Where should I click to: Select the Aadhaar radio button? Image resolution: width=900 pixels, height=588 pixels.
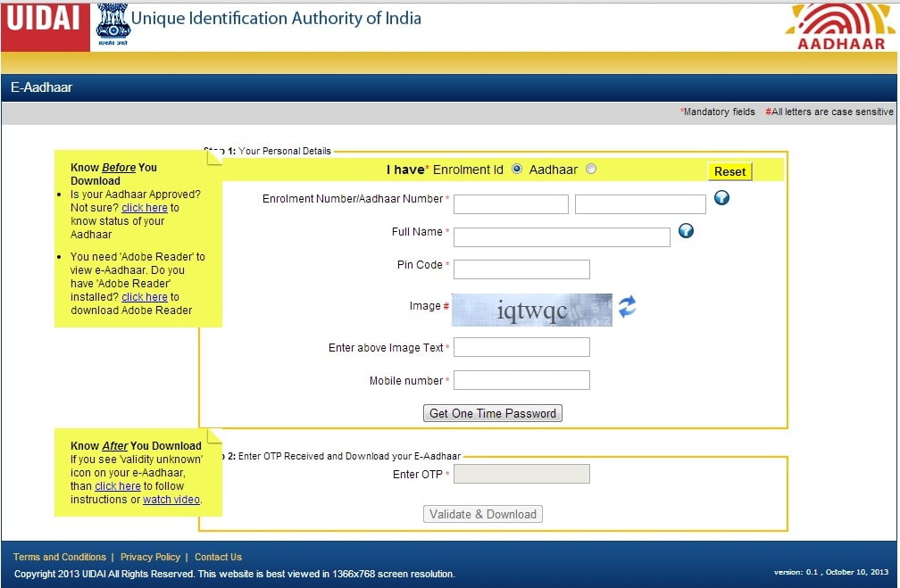(x=591, y=170)
